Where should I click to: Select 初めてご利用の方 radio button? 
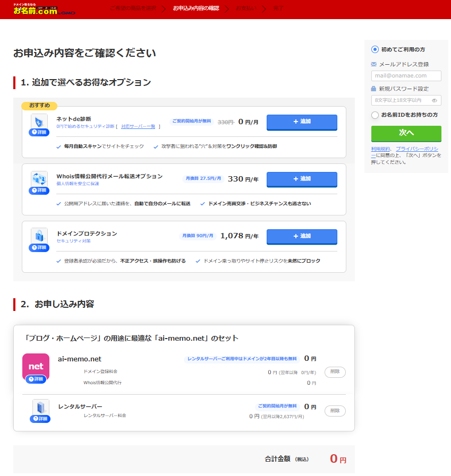375,49
